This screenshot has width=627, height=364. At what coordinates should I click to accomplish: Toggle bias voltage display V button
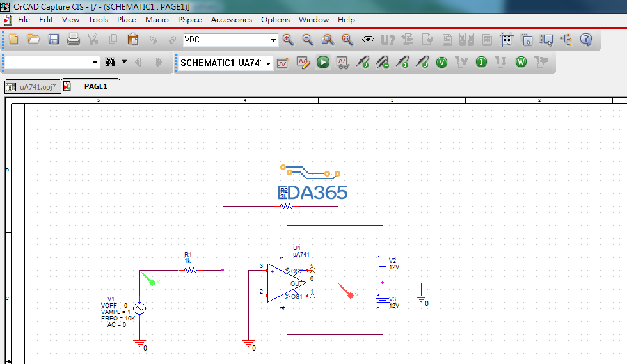coord(442,63)
